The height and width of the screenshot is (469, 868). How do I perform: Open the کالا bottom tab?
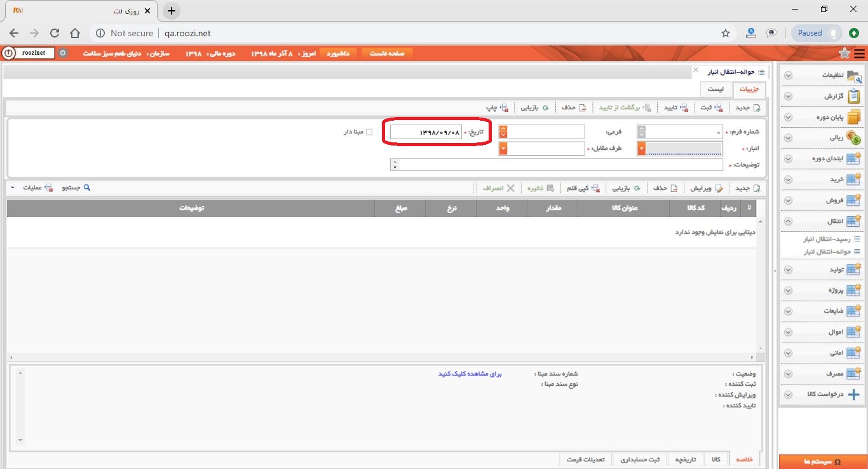coord(715,459)
